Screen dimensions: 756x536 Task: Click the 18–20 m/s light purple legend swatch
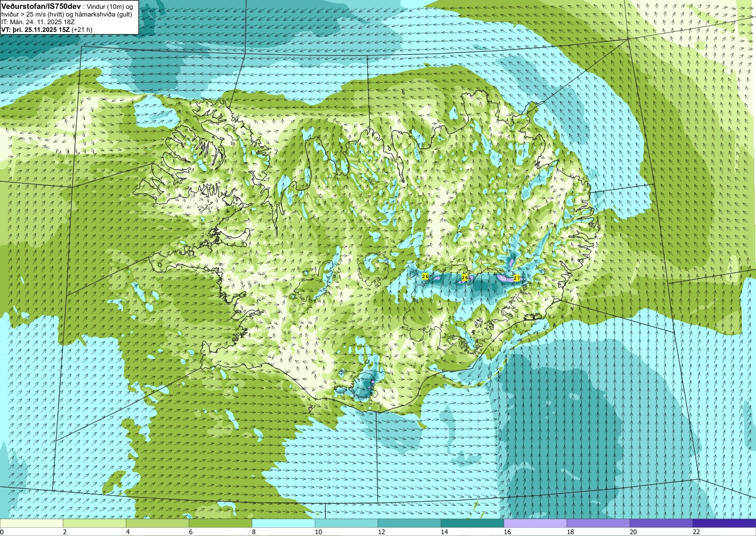point(598,523)
